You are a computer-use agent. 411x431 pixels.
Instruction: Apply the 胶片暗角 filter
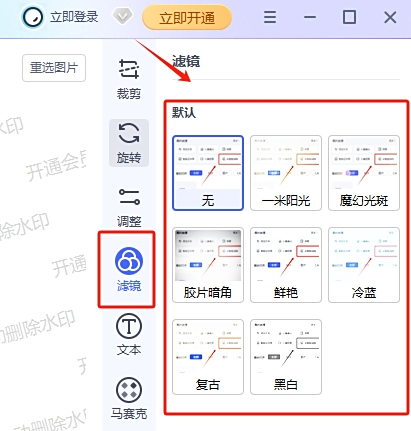pos(208,265)
